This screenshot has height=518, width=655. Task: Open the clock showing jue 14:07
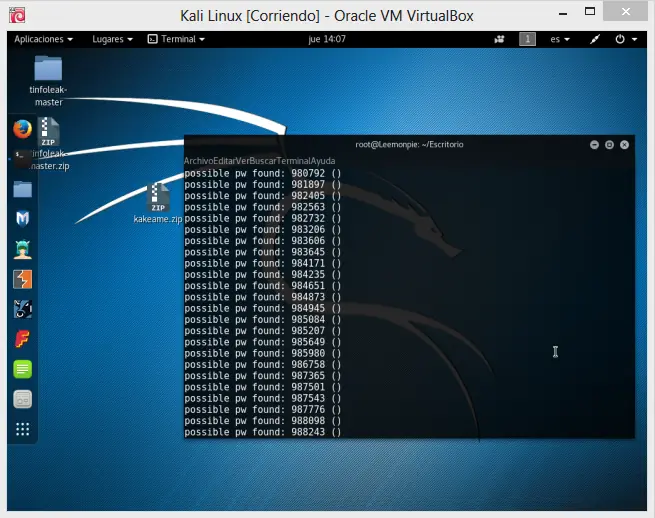click(327, 39)
